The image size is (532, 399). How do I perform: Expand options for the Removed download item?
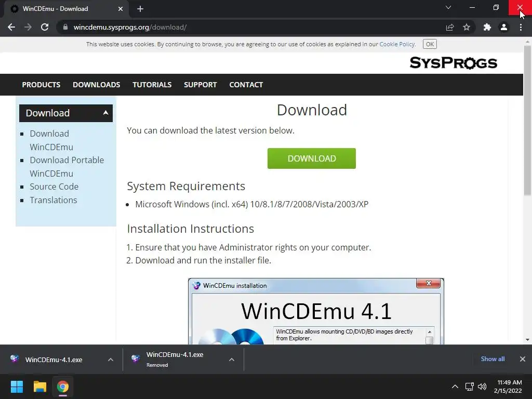pyautogui.click(x=232, y=360)
